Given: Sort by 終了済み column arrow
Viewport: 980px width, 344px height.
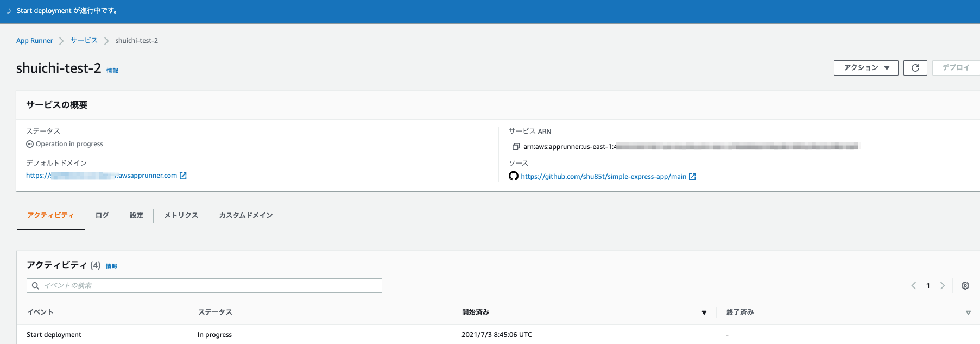Looking at the screenshot, I should click(968, 312).
